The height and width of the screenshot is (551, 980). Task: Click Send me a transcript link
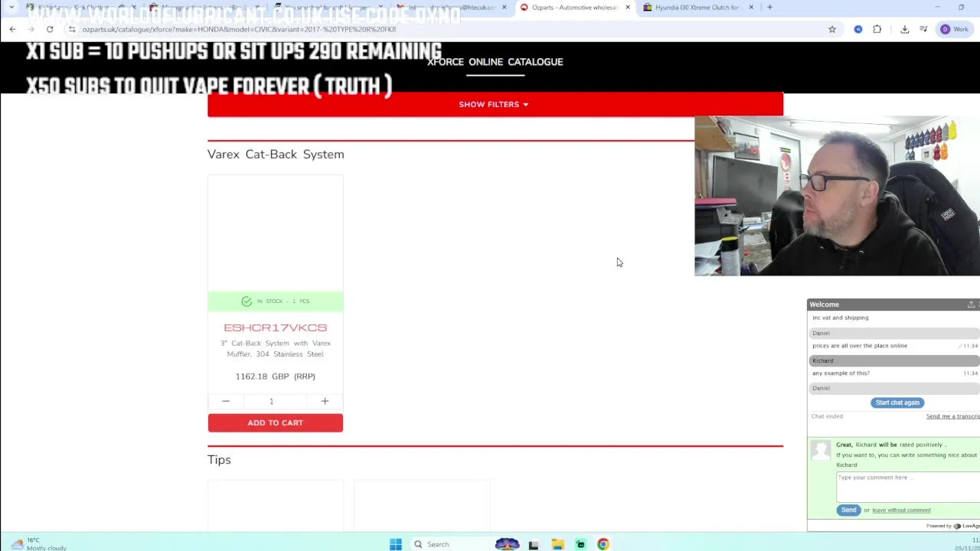point(953,416)
